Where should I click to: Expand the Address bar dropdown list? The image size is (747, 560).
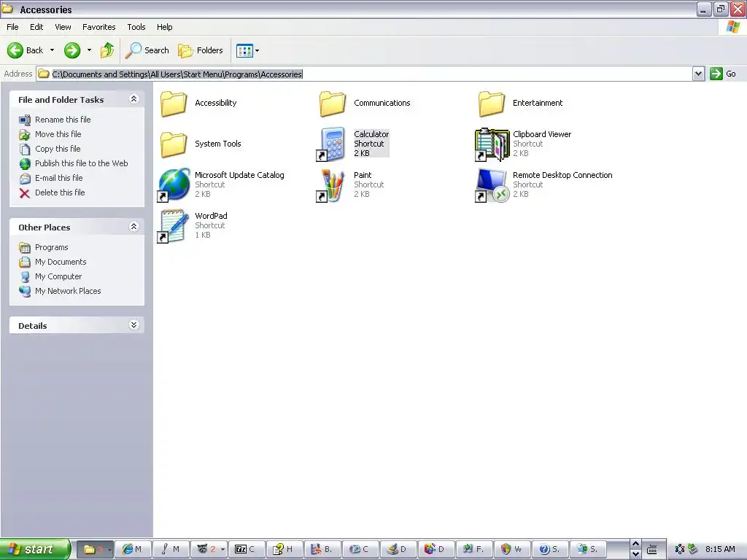[x=698, y=74]
